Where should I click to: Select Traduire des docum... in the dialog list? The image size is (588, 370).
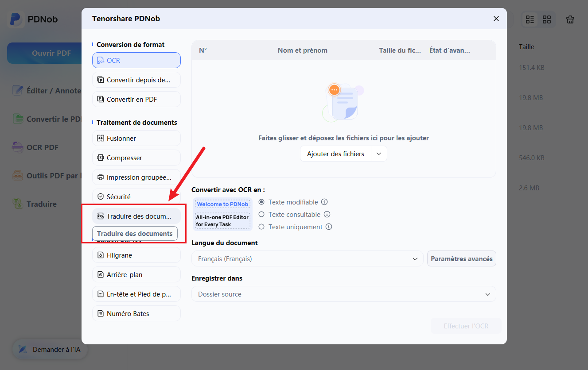[x=136, y=216]
